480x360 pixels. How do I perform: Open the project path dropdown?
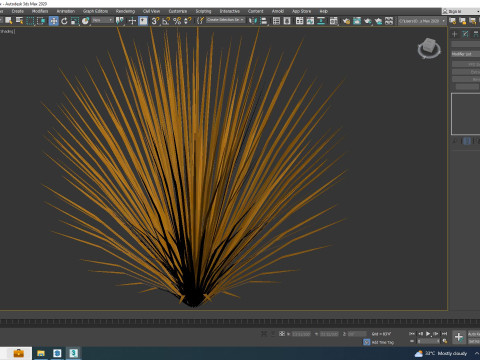[x=422, y=21]
